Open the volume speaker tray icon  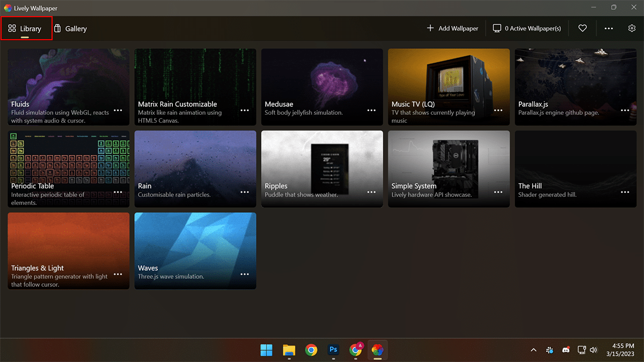594,350
